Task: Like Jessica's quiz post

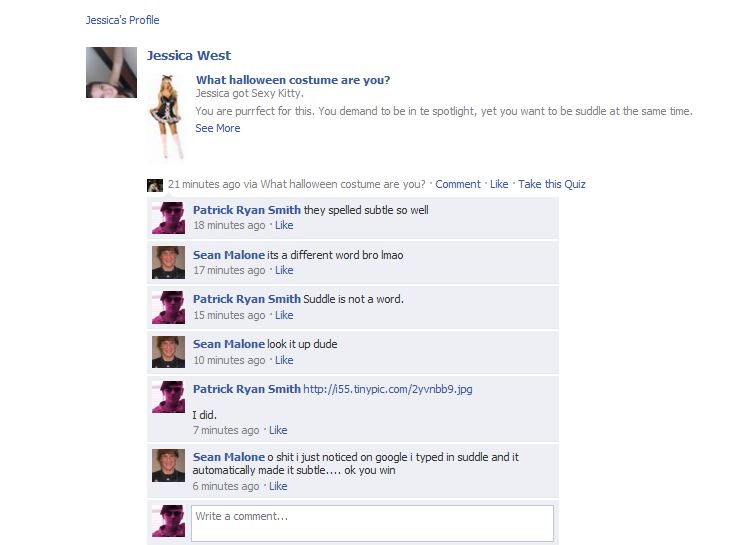Action: [499, 184]
